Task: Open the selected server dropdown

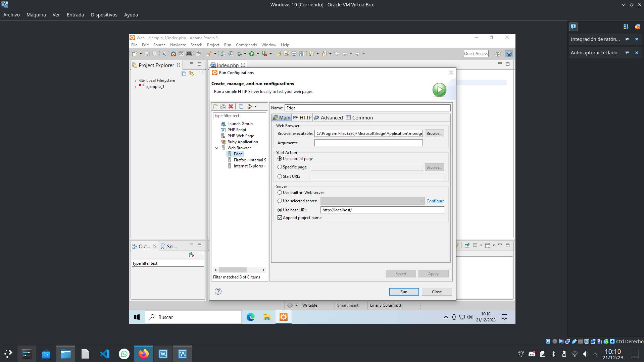Action: [373, 201]
